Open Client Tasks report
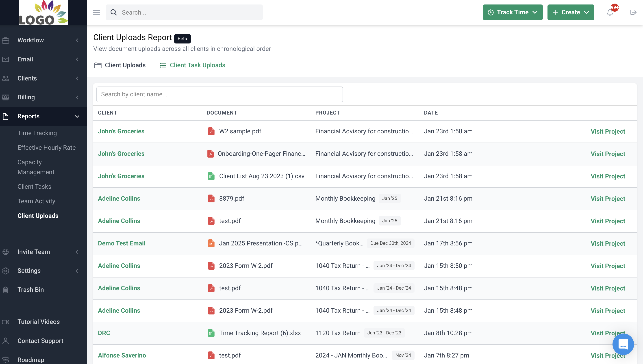 point(34,186)
